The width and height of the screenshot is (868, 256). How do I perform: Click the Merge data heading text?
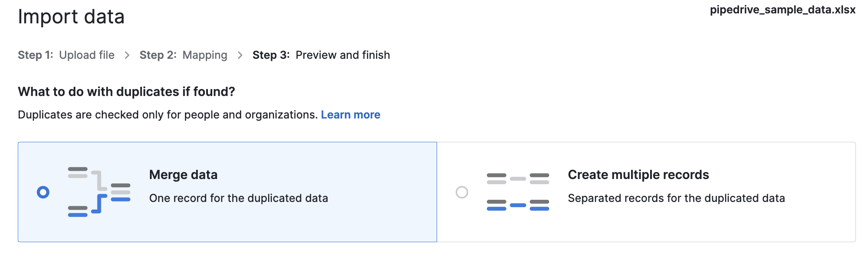tap(183, 175)
